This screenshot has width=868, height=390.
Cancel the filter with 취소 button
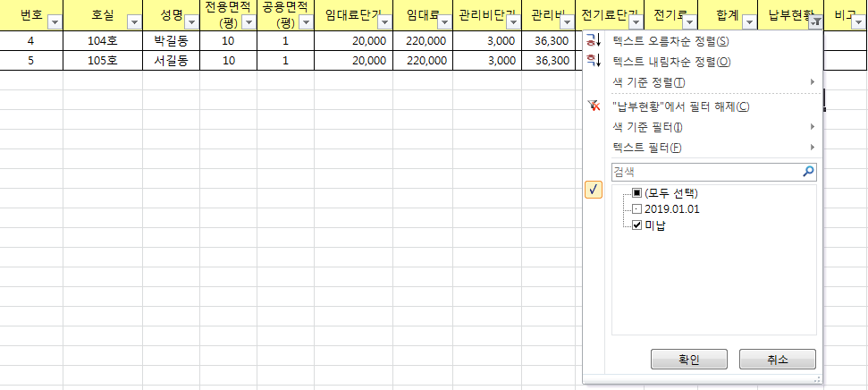point(777,359)
